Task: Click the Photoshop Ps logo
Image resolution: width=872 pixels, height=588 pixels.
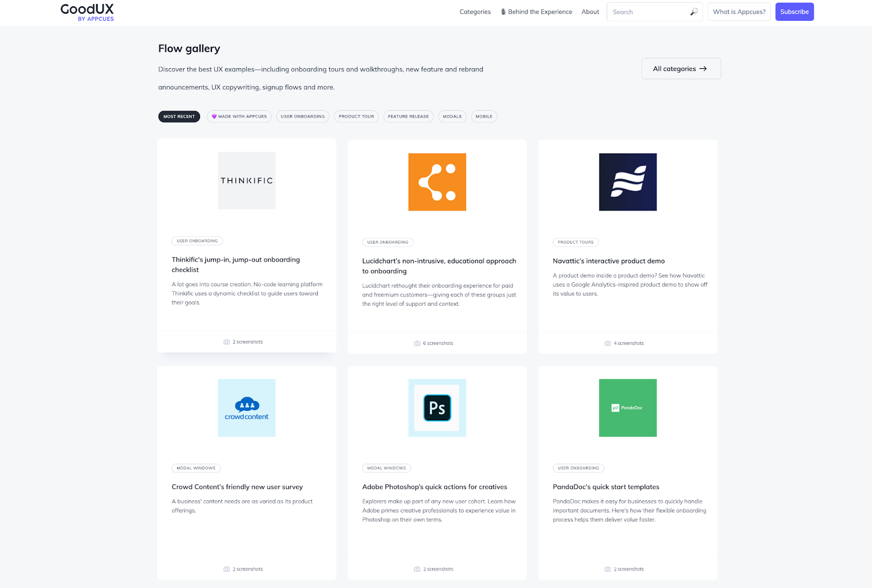Action: (437, 408)
